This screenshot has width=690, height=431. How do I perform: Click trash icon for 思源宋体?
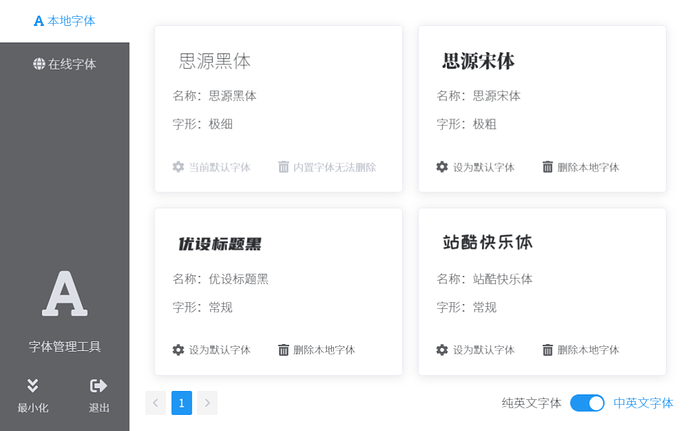(547, 167)
